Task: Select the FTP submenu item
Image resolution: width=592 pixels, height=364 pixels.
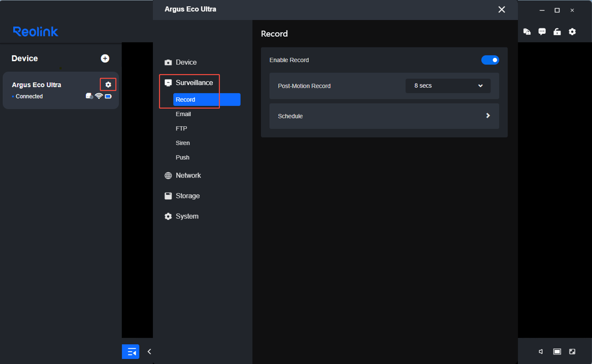Action: coord(181,129)
